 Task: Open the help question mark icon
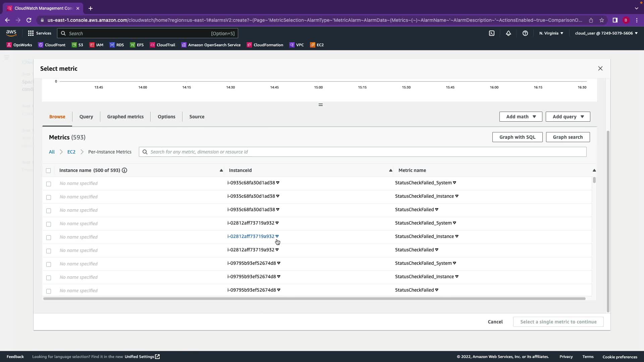coord(525,33)
